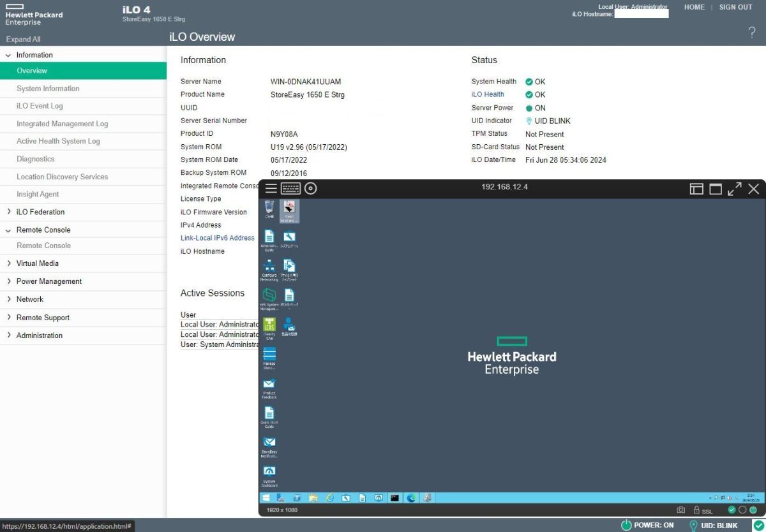Open Microsoft Edge on remote taskbar

(412, 498)
